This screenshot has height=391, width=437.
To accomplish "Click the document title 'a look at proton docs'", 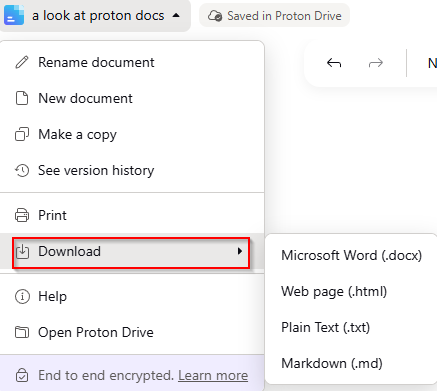I will point(98,15).
